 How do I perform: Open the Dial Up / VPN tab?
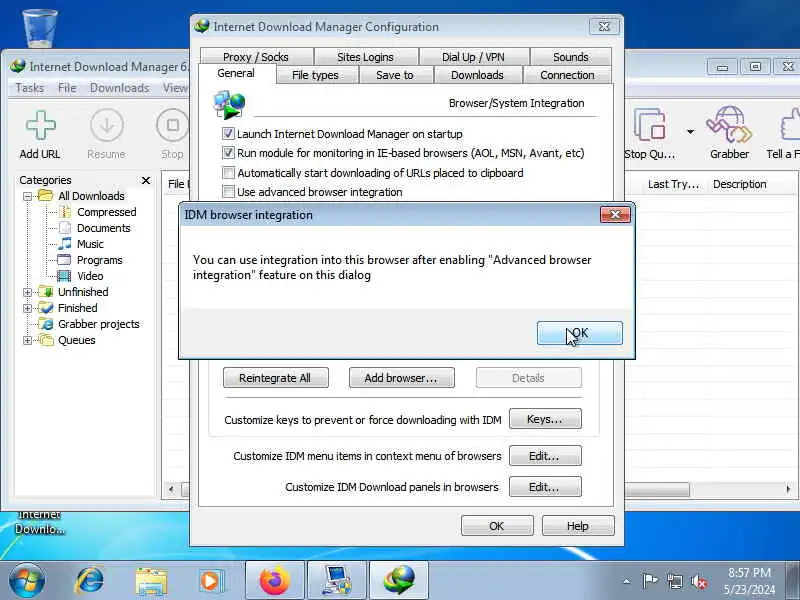473,57
